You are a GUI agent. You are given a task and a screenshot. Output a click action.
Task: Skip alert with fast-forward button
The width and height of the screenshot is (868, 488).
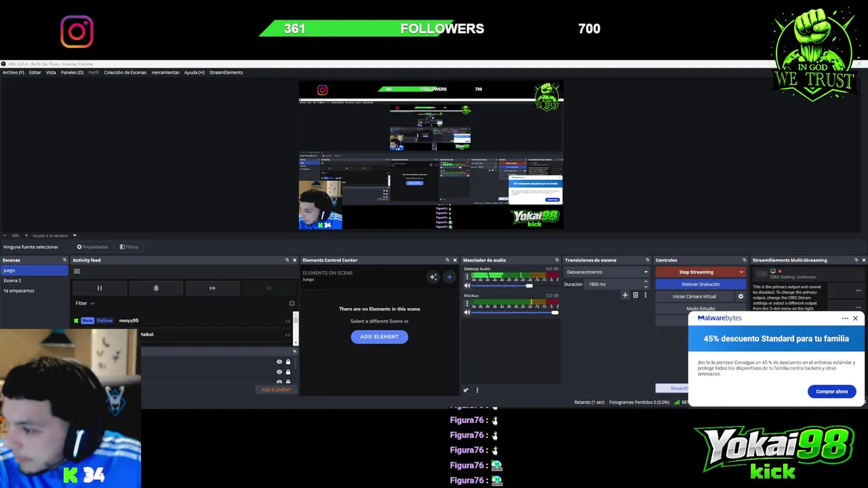pos(212,288)
